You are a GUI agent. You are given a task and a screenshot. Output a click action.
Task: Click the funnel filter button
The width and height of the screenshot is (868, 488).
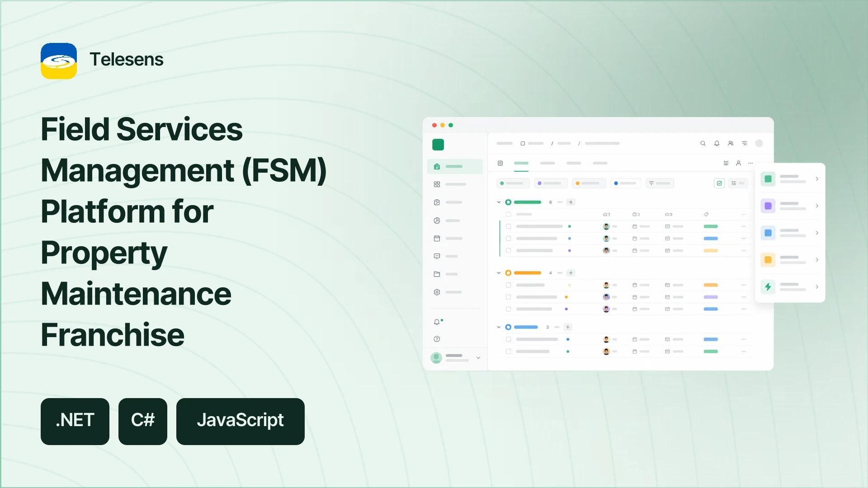coord(660,183)
